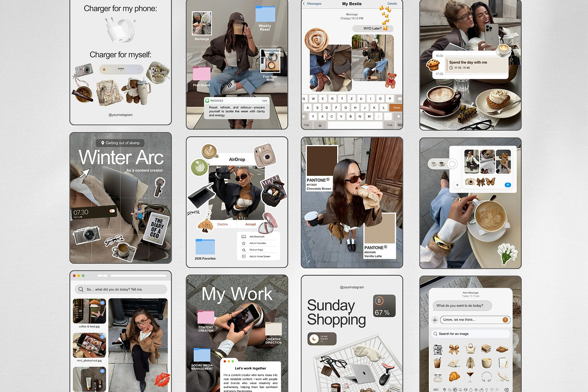Image resolution: width=588 pixels, height=392 pixels.
Task: Click the Add Bookmark book icon
Action: (244, 237)
